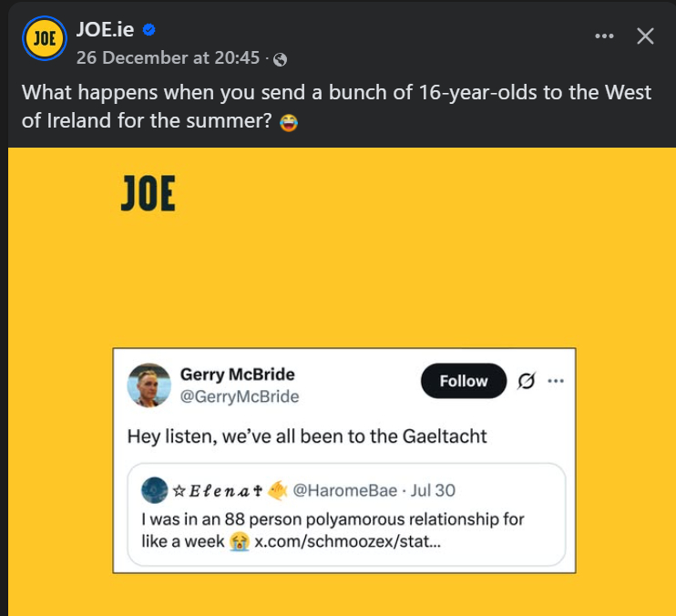Click the crying emoji in the quoted tweet
Screen dimensions: 676x616
click(240, 541)
